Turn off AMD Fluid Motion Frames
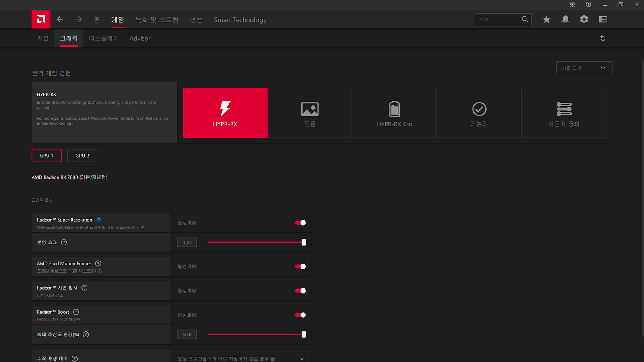 pos(300,267)
